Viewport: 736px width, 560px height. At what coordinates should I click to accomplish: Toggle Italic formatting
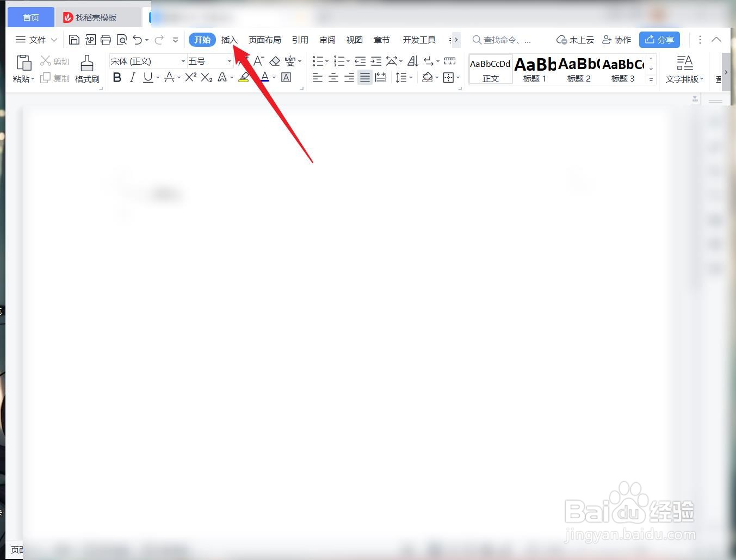tap(132, 78)
